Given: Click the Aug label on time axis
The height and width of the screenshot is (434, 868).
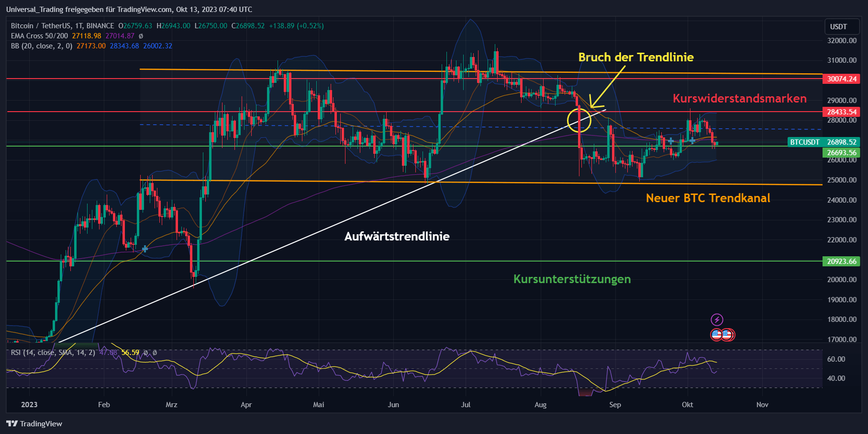Looking at the screenshot, I should coord(540,405).
